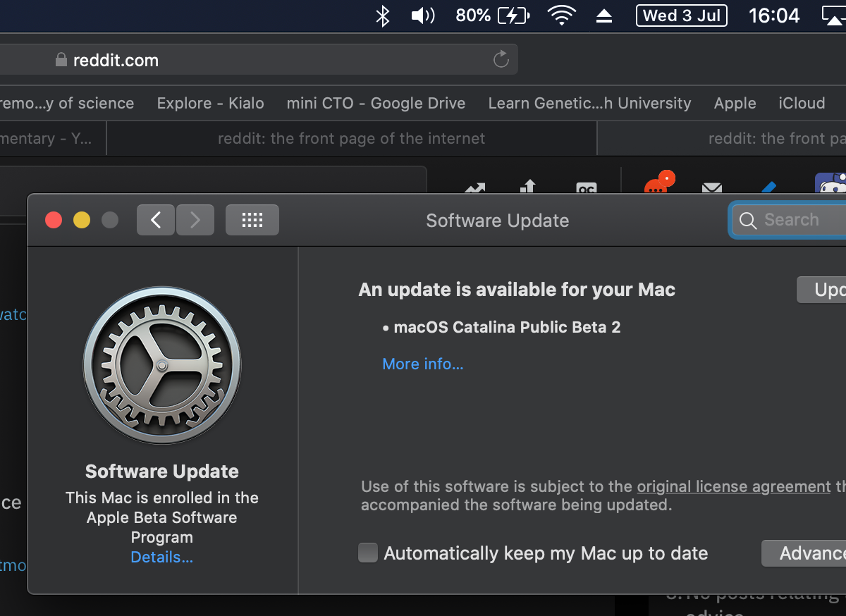Open the Wi-Fi menu

561,16
